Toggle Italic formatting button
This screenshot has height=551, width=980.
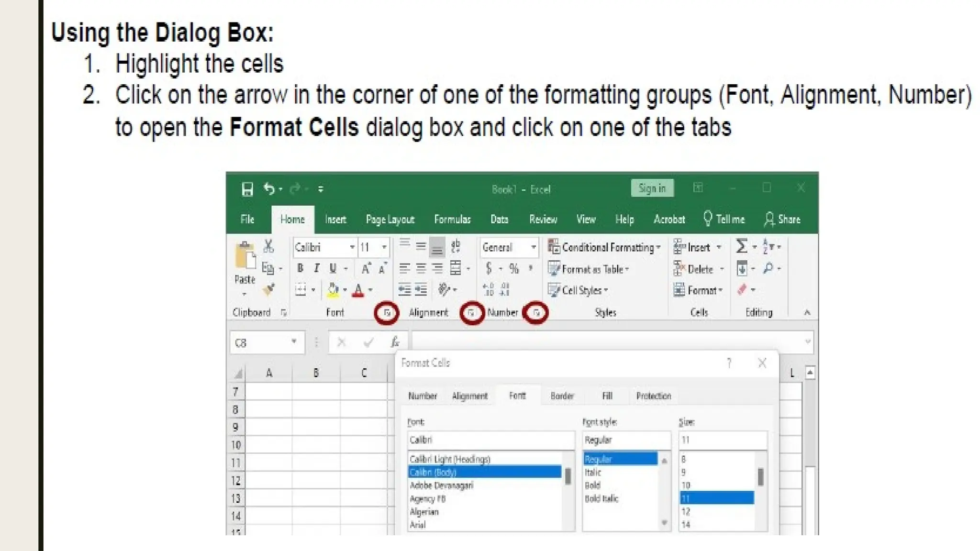click(x=316, y=269)
